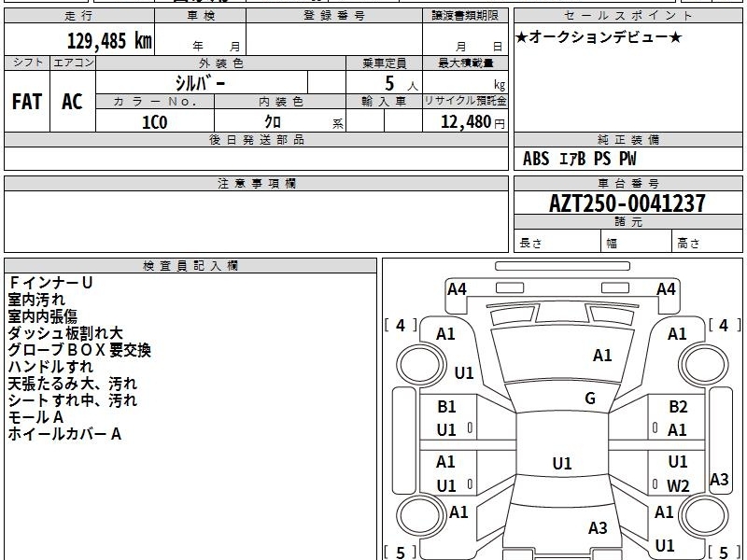Select the FAT shift value
This screenshot has width=747, height=560.
coord(27,102)
